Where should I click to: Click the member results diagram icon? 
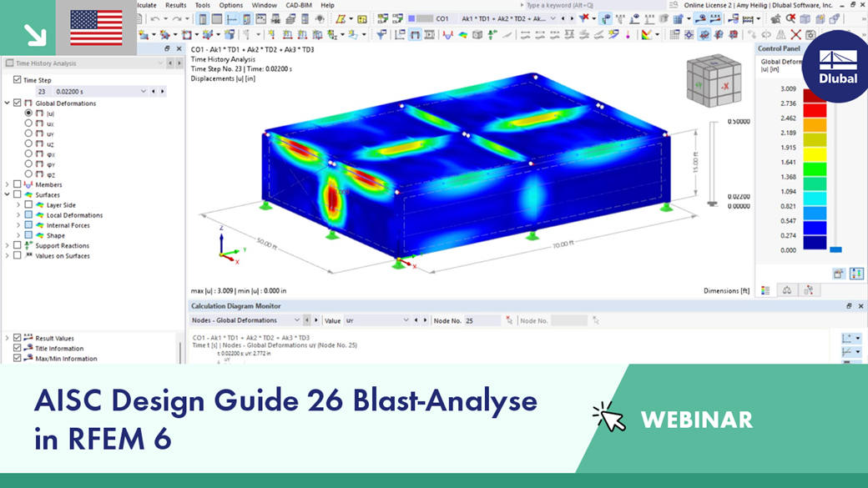pos(448,35)
